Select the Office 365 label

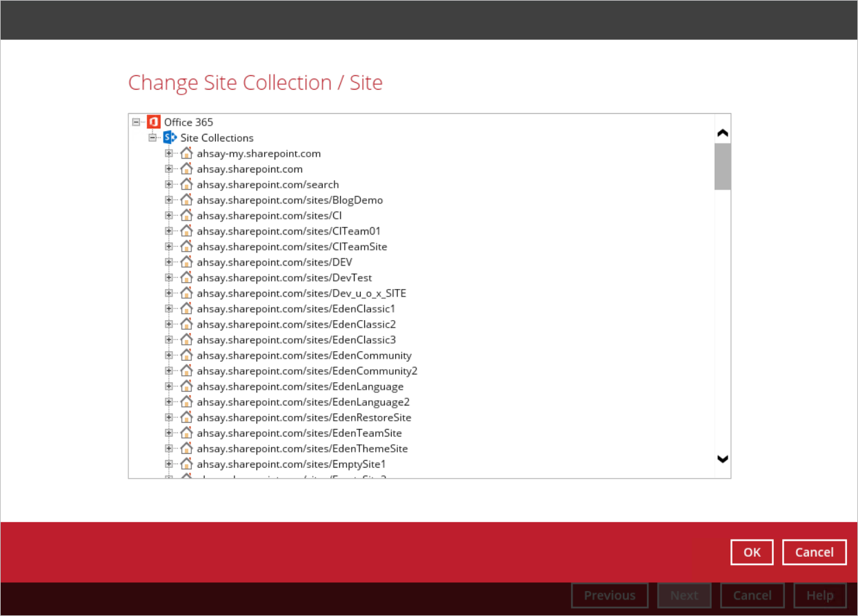pyautogui.click(x=188, y=122)
